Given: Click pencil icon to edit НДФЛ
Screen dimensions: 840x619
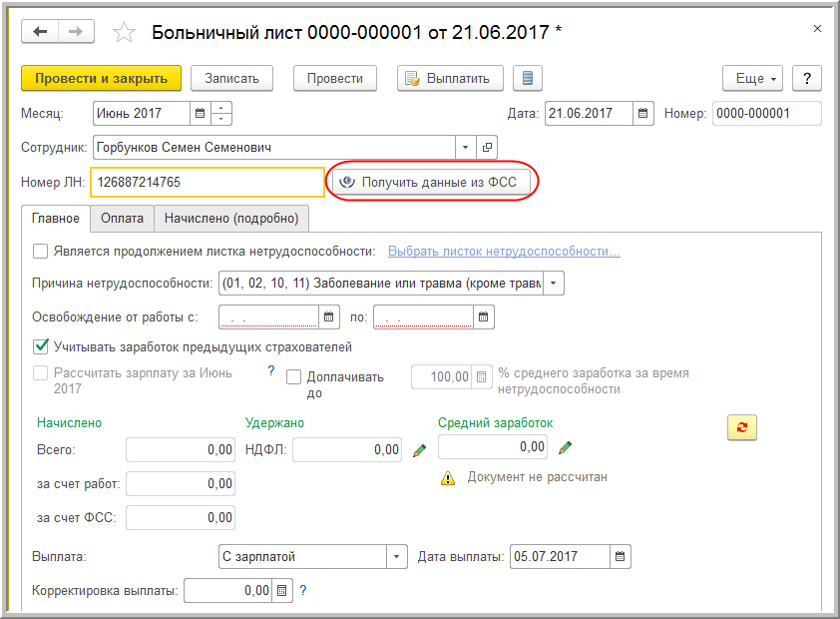Looking at the screenshot, I should click(x=420, y=450).
